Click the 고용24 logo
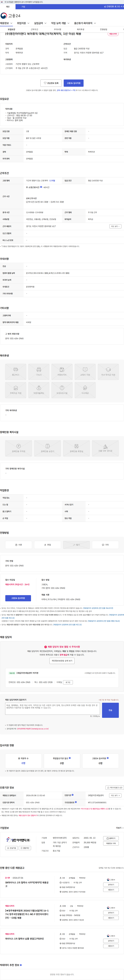Image resolution: width=124 pixels, height=980 pixels. click(10, 16)
